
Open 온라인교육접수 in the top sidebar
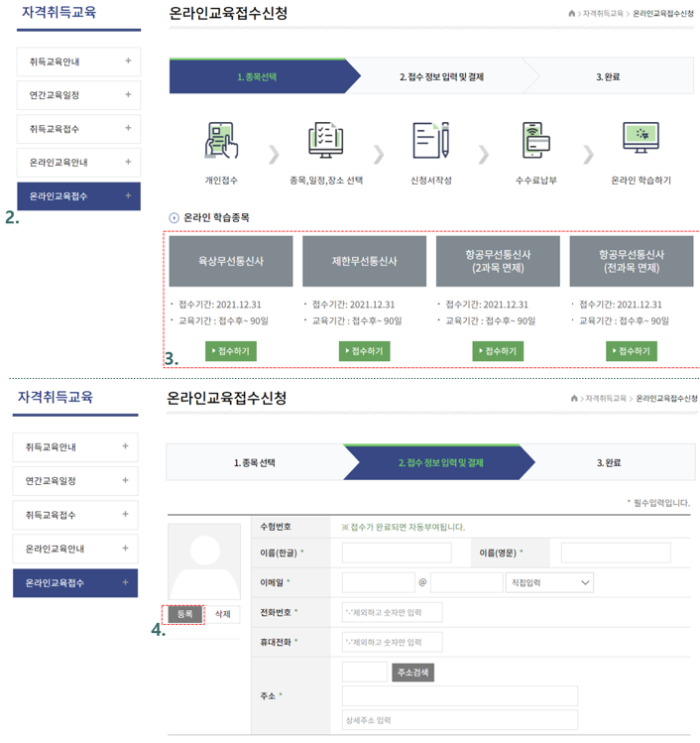coord(78,196)
